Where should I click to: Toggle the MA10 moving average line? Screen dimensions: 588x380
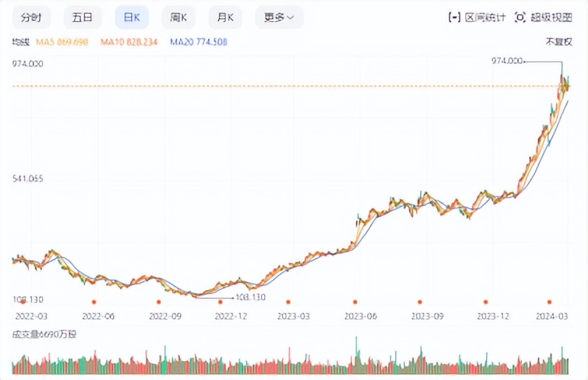[129, 42]
